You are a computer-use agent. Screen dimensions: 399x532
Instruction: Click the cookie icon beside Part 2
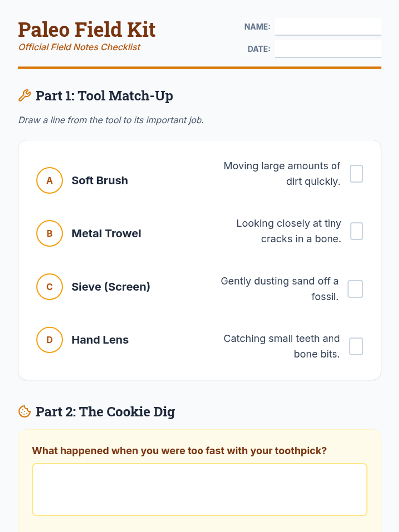[25, 412]
